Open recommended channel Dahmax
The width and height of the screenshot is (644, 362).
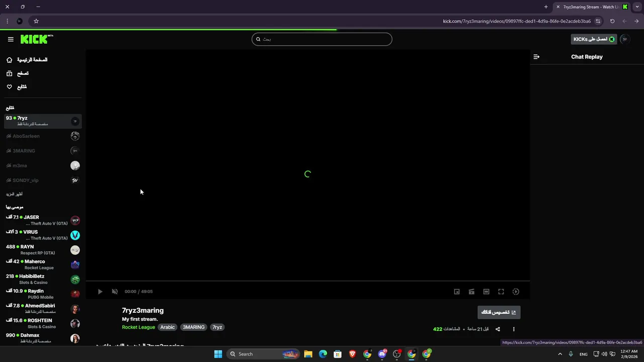pyautogui.click(x=43, y=338)
